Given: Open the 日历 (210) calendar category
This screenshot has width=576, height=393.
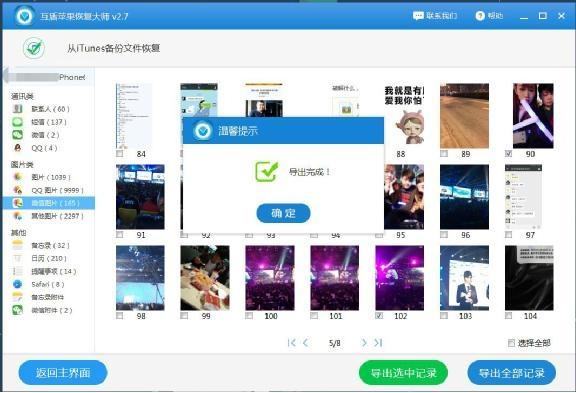Looking at the screenshot, I should point(40,258).
